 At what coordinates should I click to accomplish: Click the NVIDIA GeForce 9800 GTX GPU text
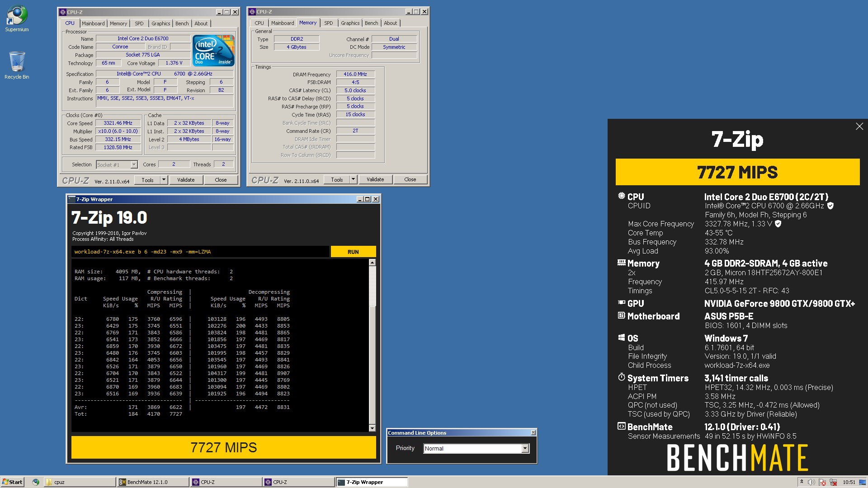pyautogui.click(x=779, y=304)
